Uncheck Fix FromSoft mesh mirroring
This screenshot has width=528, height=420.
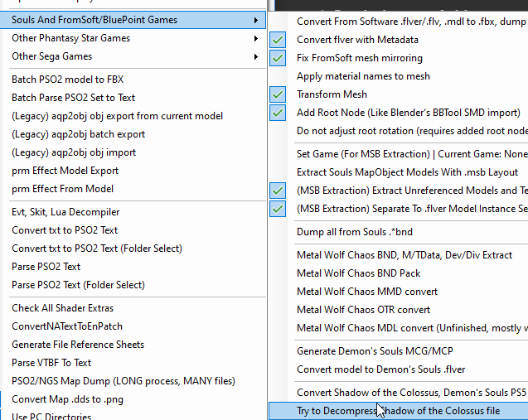click(x=359, y=58)
